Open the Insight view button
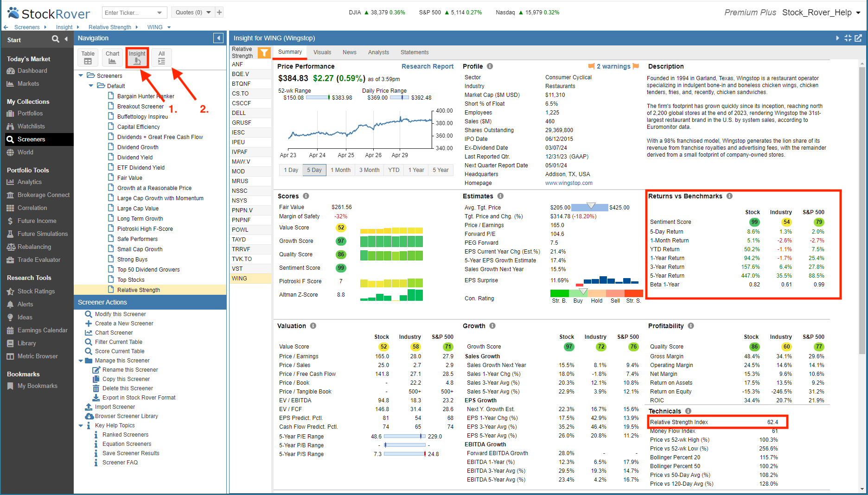 pyautogui.click(x=137, y=57)
